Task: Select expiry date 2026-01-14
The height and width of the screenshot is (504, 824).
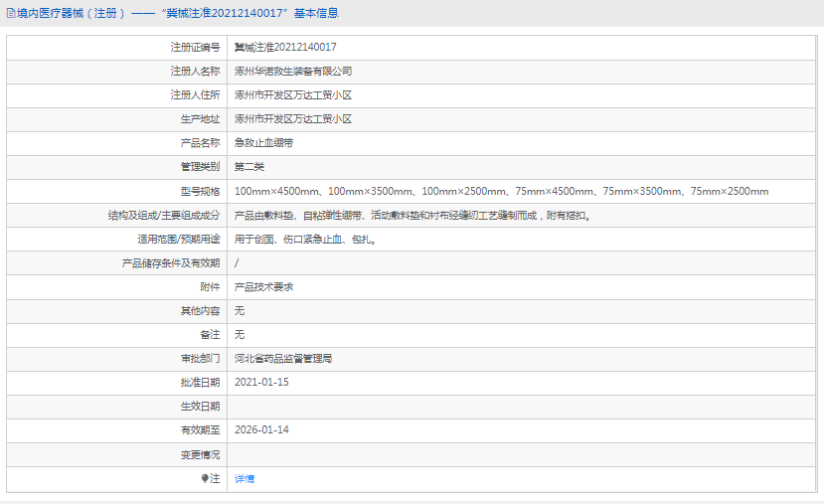Action: click(x=261, y=429)
